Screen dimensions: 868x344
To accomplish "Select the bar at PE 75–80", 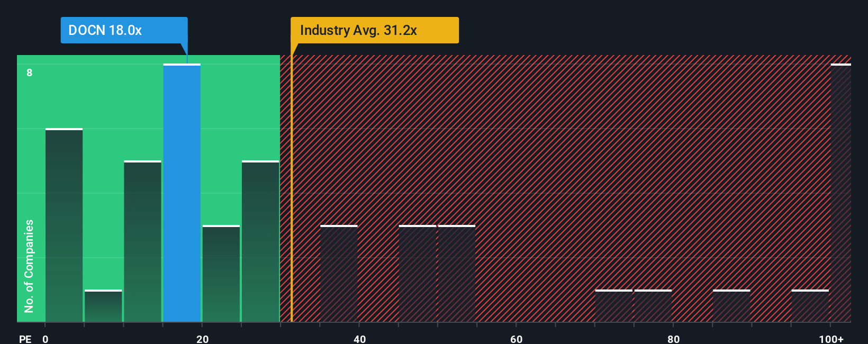I will click(x=653, y=306).
